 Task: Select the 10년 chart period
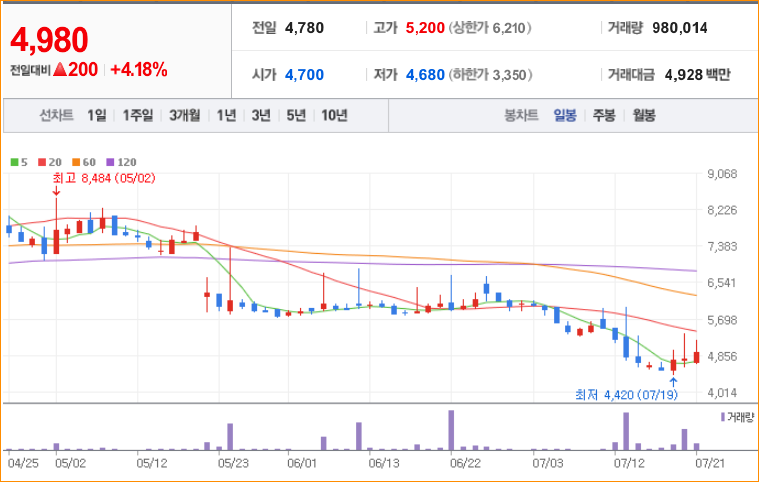pyautogui.click(x=334, y=115)
